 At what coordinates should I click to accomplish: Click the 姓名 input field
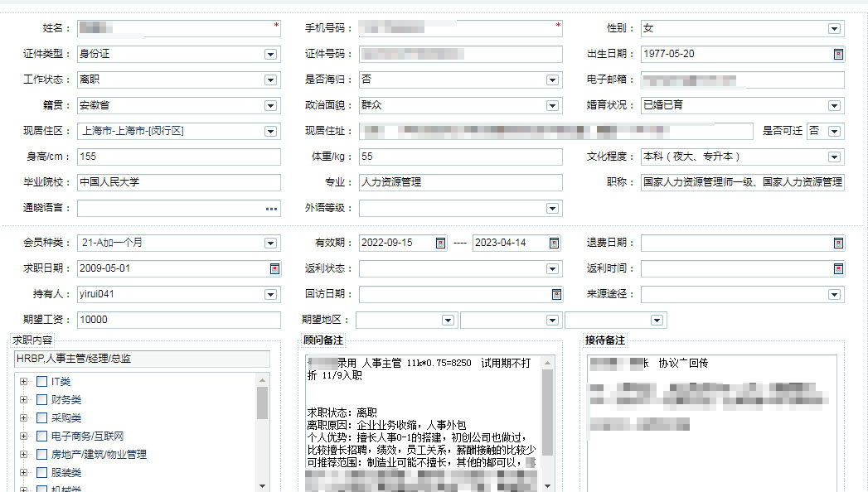[179, 29]
